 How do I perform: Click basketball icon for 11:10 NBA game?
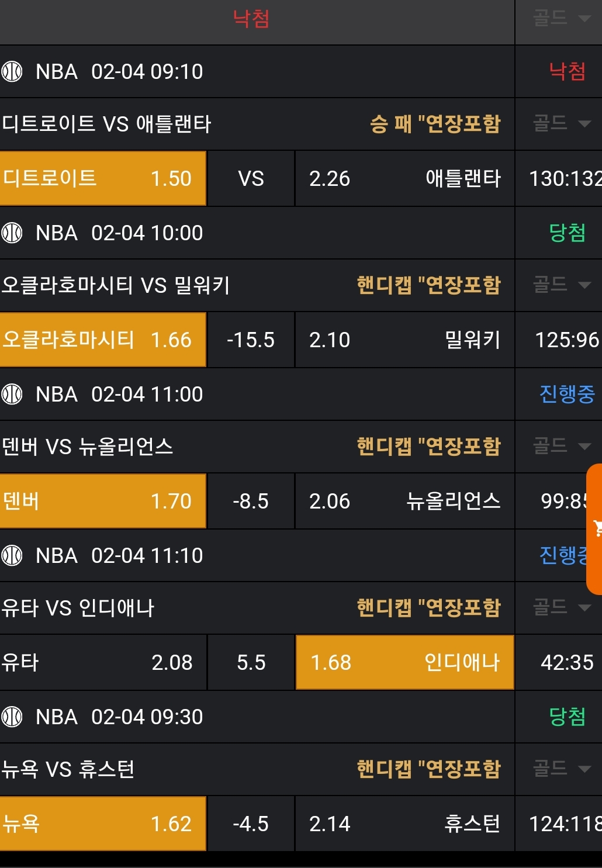tap(12, 555)
